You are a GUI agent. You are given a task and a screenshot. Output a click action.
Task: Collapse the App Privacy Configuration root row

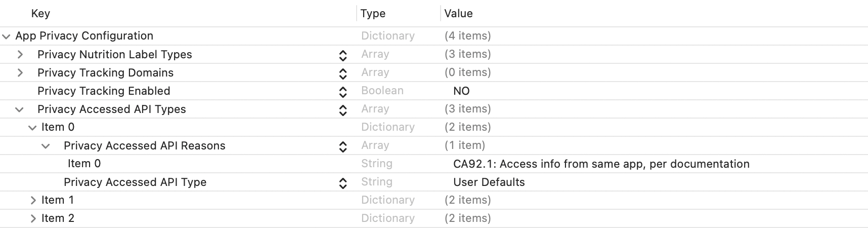pyautogui.click(x=6, y=36)
